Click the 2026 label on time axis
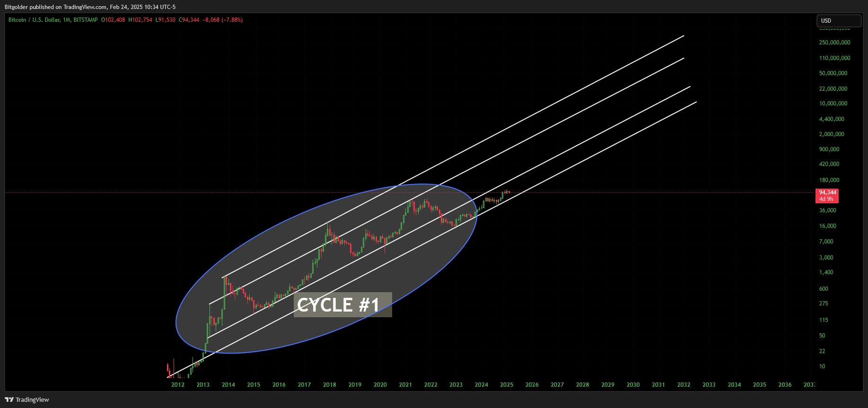 tap(532, 385)
